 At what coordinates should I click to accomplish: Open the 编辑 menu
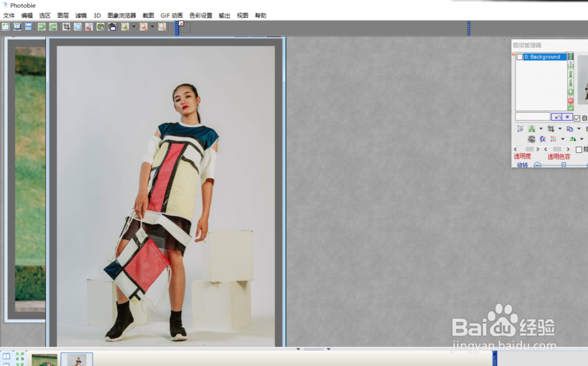pos(27,15)
